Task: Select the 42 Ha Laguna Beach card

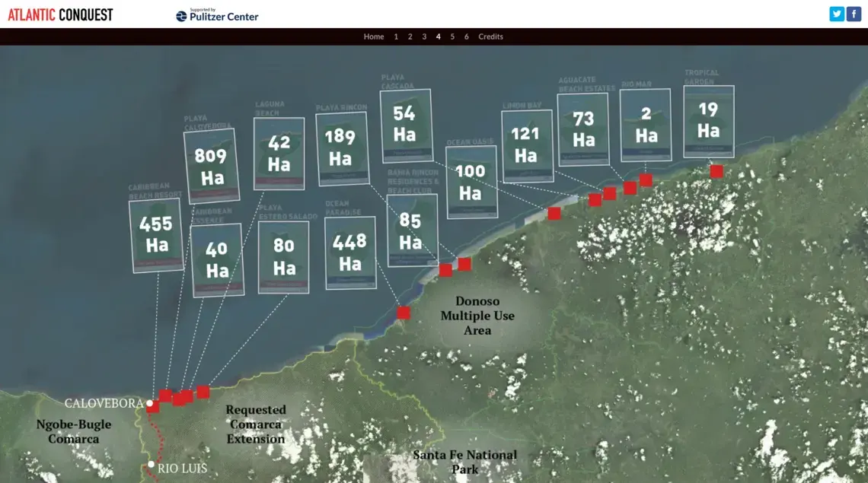Action: pyautogui.click(x=279, y=153)
